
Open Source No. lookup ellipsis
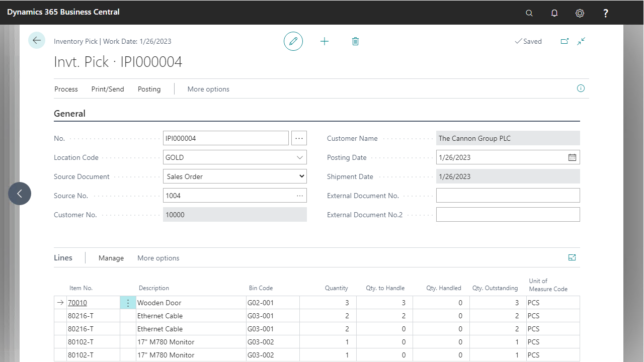pyautogui.click(x=300, y=196)
